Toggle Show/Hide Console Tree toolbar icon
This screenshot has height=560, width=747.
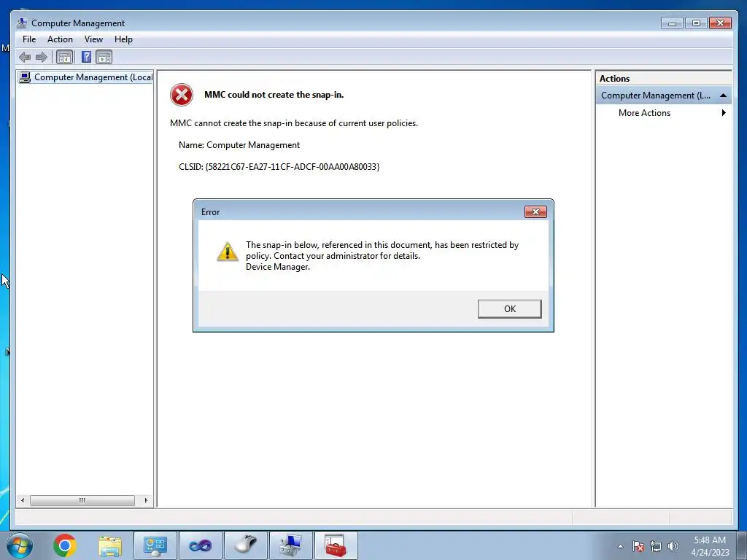[x=64, y=57]
